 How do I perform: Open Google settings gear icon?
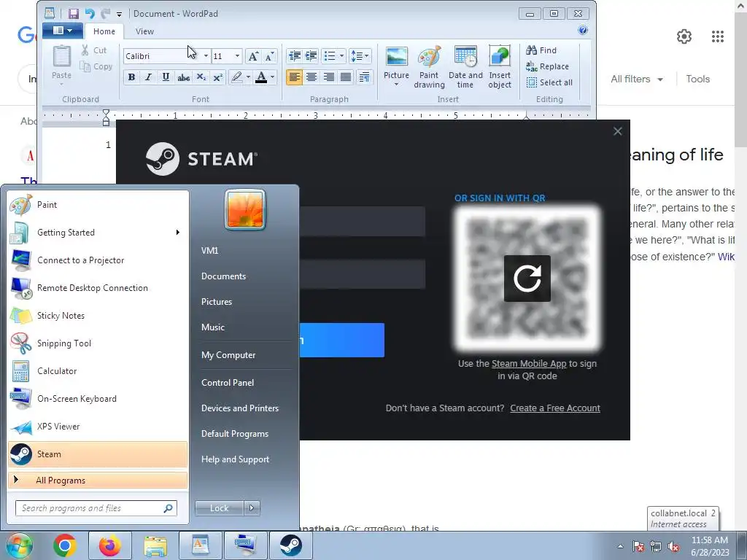tap(684, 36)
